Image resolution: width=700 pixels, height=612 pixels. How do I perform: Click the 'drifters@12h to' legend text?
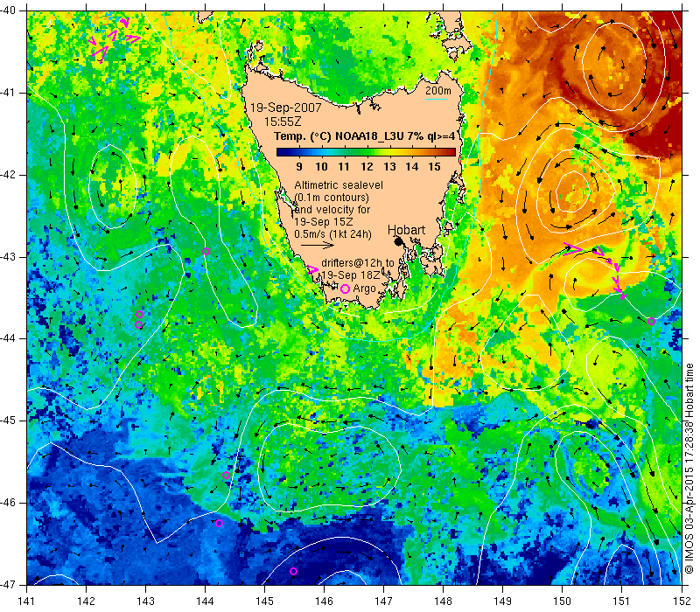tap(358, 263)
